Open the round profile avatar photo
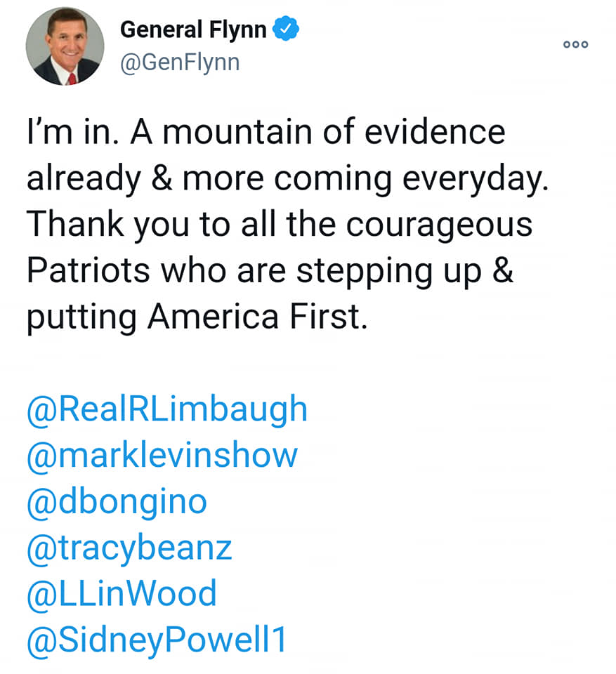 pos(65,47)
